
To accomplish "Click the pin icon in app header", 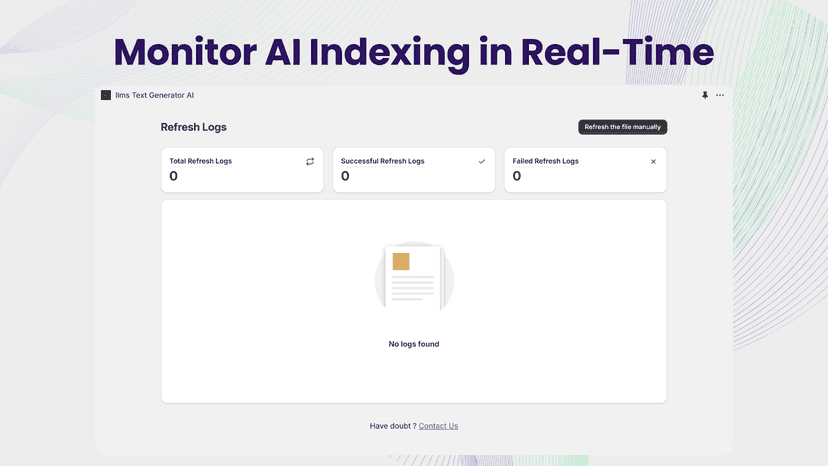I will (x=704, y=95).
